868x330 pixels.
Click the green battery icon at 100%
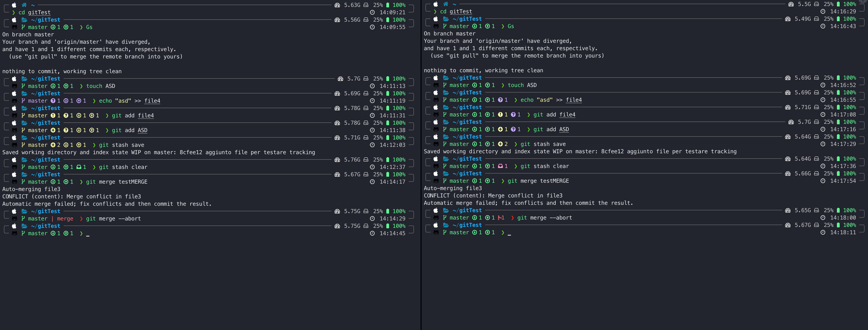pyautogui.click(x=388, y=5)
